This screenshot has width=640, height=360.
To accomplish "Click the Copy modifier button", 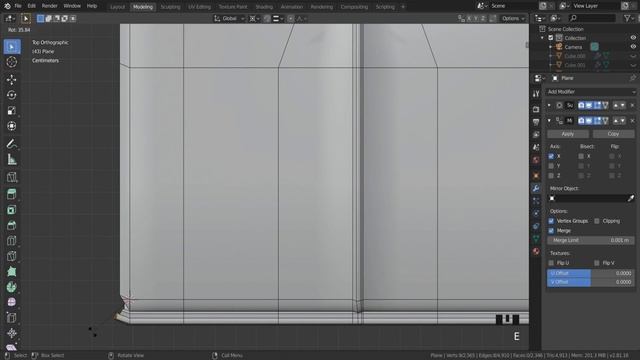I will [x=613, y=134].
